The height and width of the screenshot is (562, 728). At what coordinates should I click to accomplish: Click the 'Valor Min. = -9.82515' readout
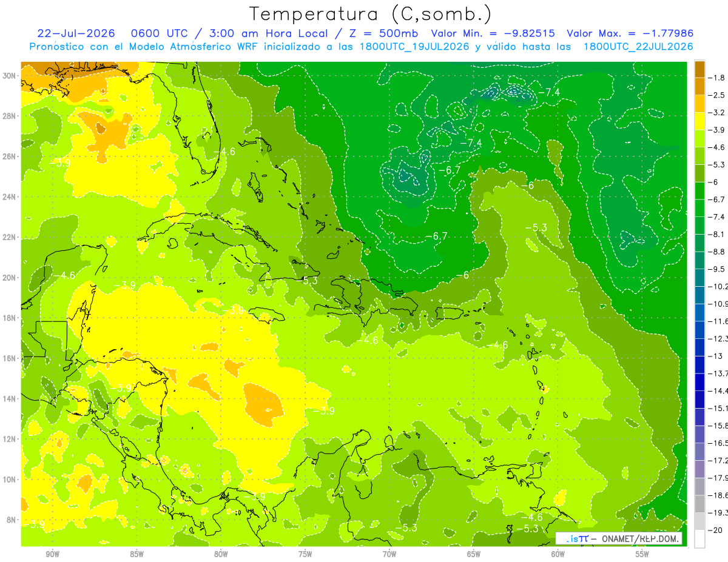click(494, 33)
